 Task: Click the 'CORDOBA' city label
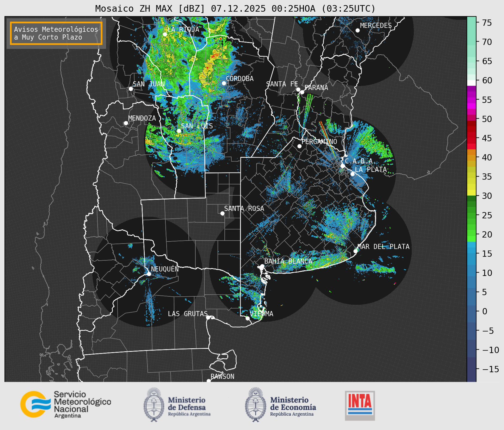click(240, 79)
